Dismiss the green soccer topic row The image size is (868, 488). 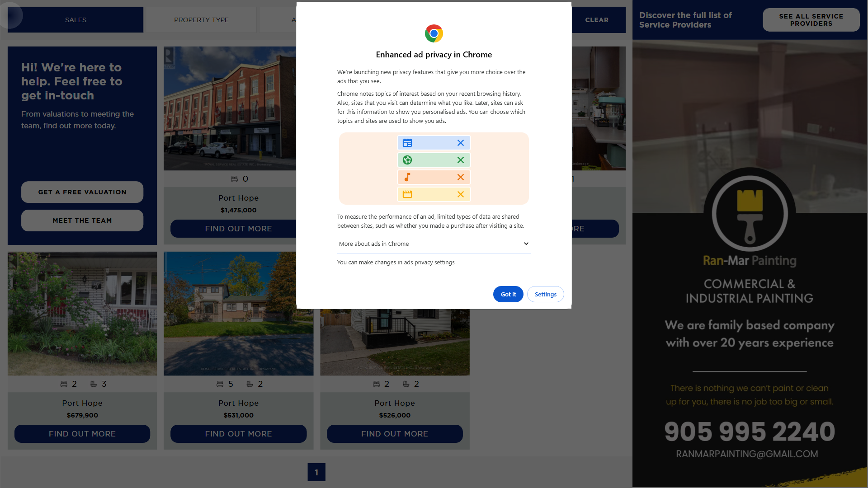coord(460,160)
